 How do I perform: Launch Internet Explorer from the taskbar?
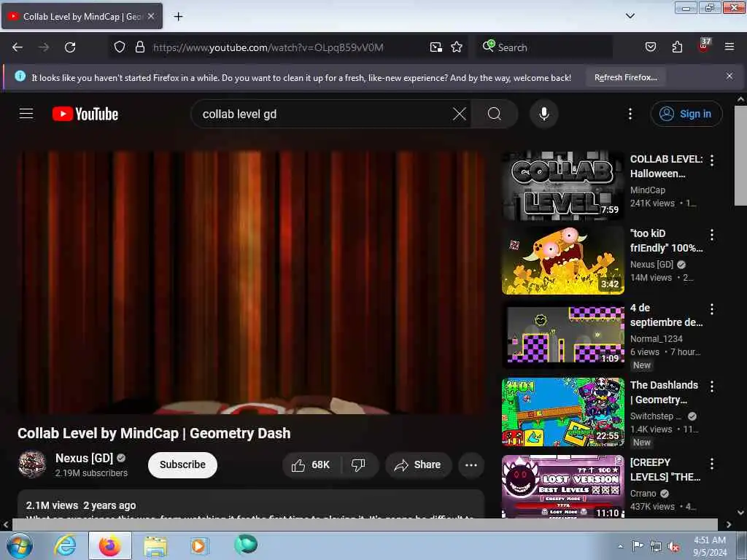click(x=65, y=545)
